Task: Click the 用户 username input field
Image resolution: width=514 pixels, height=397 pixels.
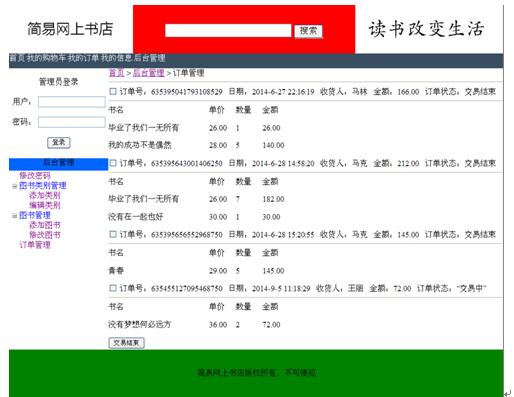Action: (72, 102)
